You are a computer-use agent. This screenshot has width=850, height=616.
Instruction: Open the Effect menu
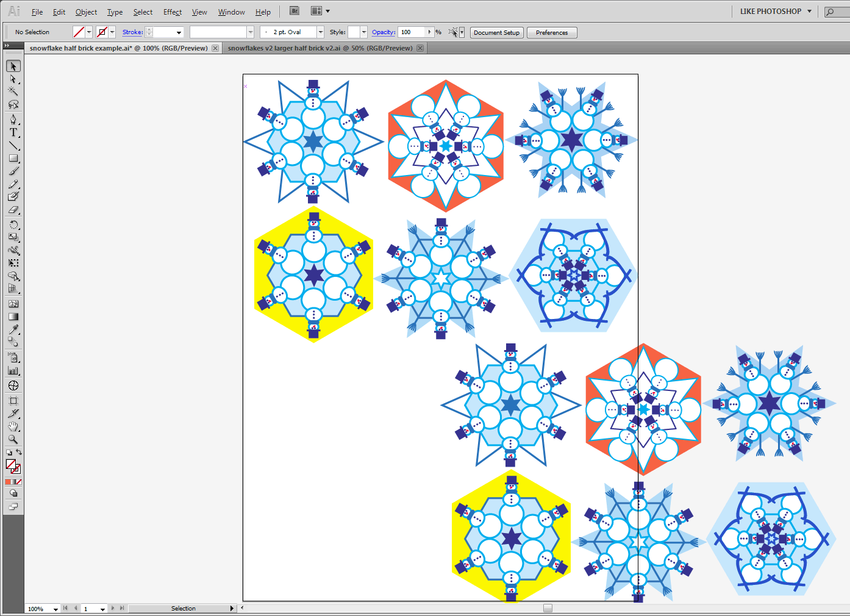click(173, 12)
